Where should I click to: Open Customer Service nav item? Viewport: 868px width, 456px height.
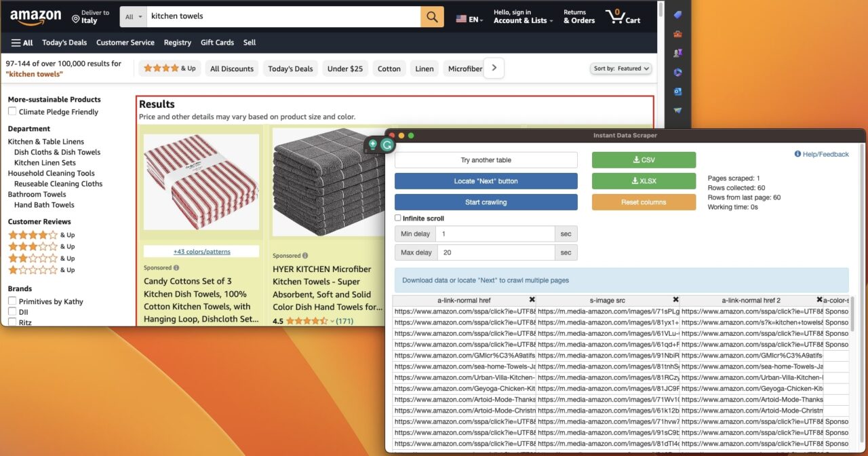pyautogui.click(x=125, y=43)
